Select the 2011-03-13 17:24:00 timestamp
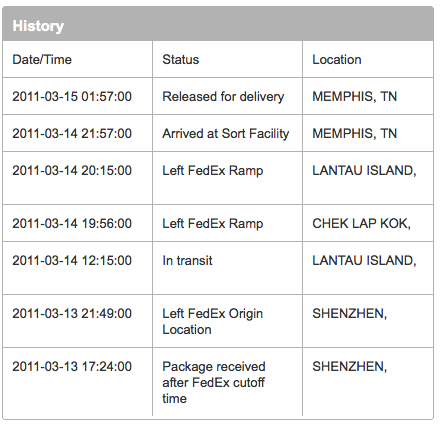Viewport: 441px width, 428px height. tap(72, 367)
